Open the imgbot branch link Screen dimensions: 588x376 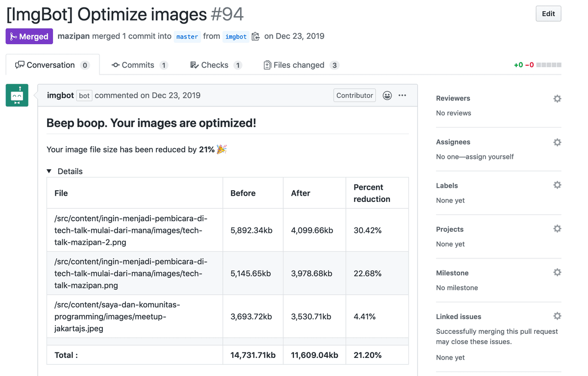point(236,37)
